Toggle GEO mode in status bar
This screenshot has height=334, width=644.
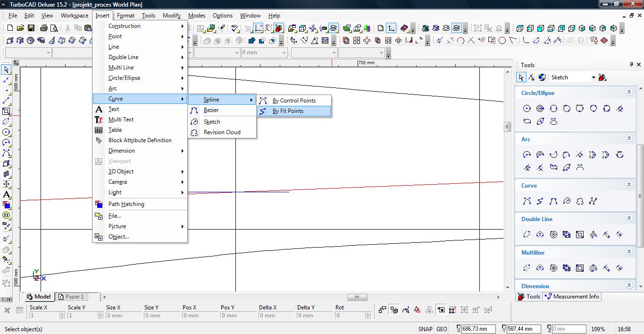click(442, 329)
